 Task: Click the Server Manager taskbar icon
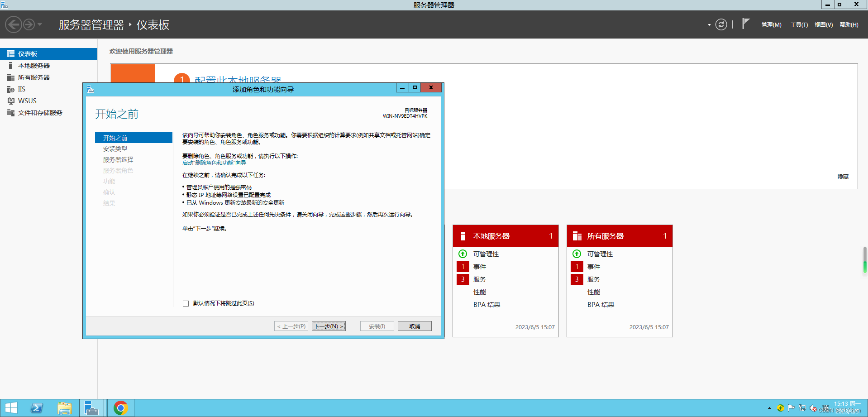tap(92, 408)
